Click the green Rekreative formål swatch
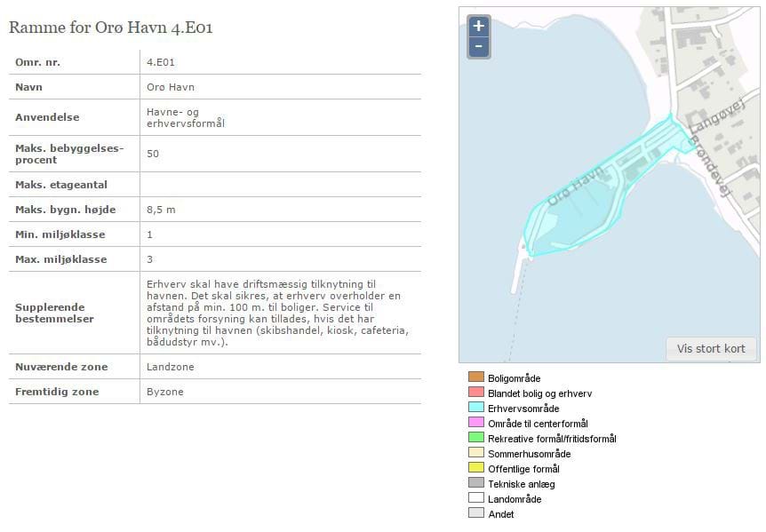 475,439
